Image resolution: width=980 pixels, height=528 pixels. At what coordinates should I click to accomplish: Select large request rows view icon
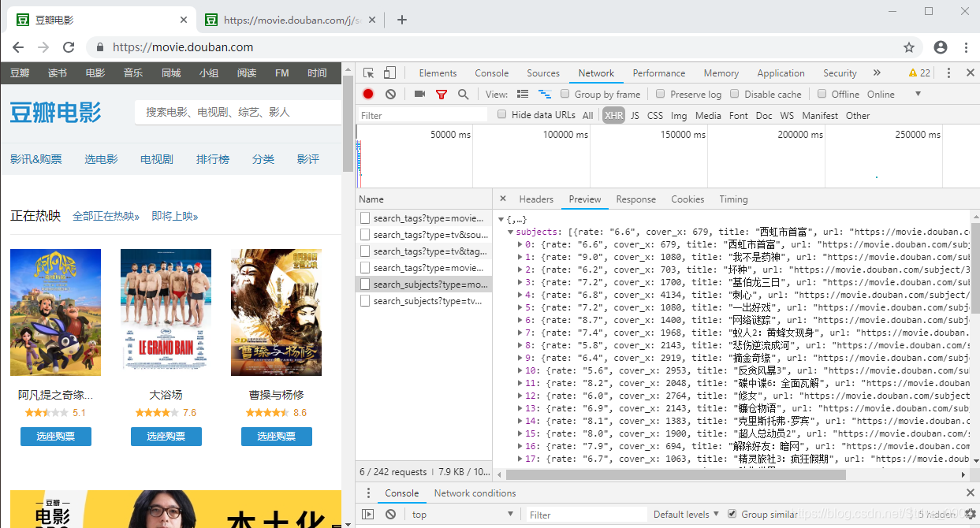tap(522, 94)
